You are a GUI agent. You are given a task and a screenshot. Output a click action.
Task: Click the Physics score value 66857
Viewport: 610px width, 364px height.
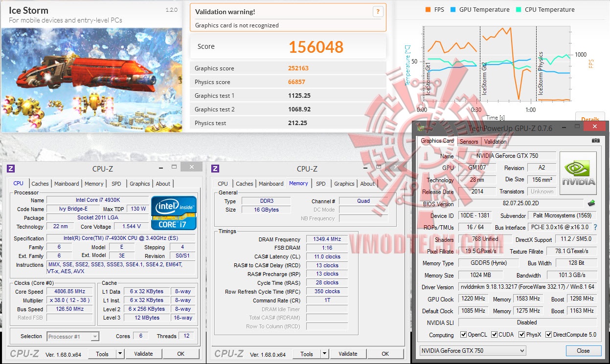(x=296, y=82)
